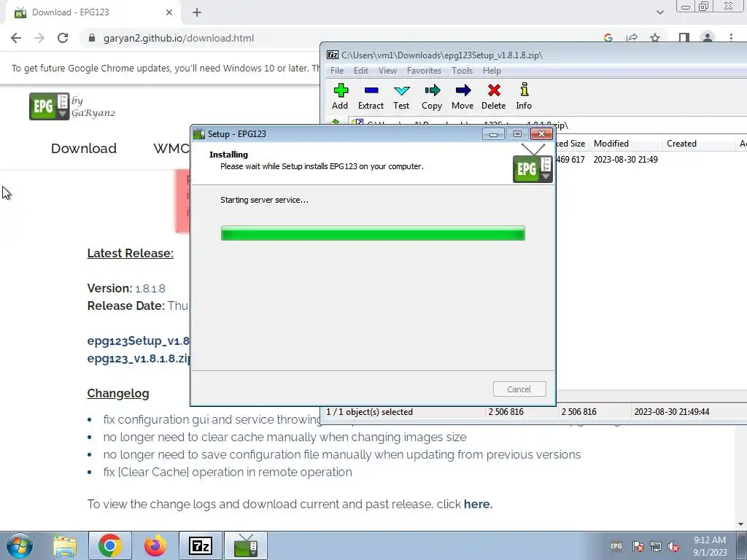
Task: Click Modified date 2023-08-30 21:49 cell
Action: pos(625,160)
